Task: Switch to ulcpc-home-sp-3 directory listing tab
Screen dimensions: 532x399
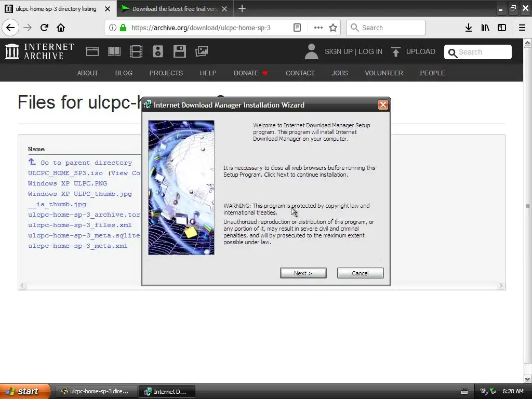Action: tap(56, 9)
